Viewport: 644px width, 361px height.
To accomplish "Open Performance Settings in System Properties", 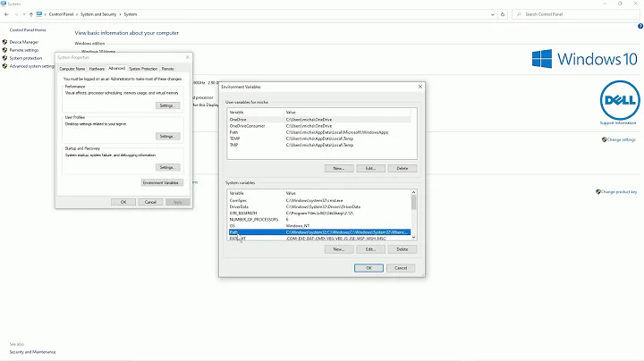I will (167, 105).
